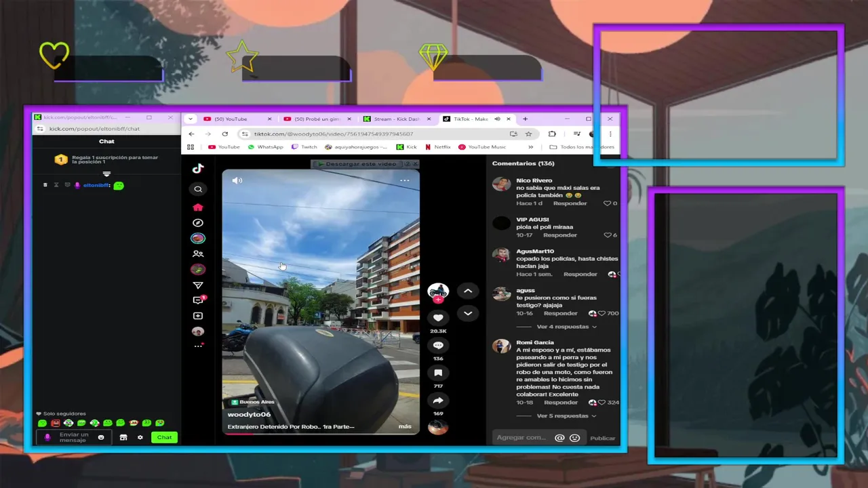
Task: Open TikTok search from the sidebar
Action: pyautogui.click(x=198, y=189)
